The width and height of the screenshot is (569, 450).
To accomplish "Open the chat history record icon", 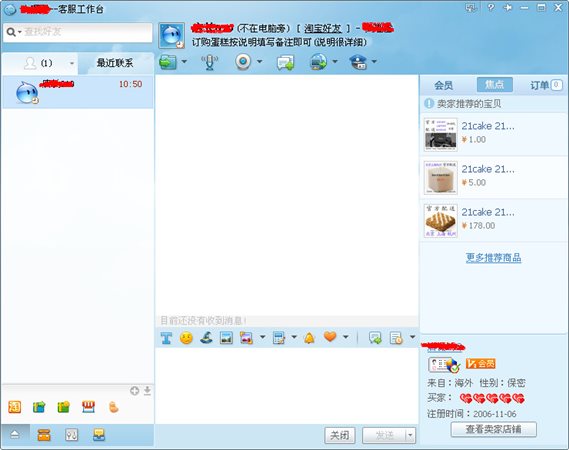I will click(396, 338).
